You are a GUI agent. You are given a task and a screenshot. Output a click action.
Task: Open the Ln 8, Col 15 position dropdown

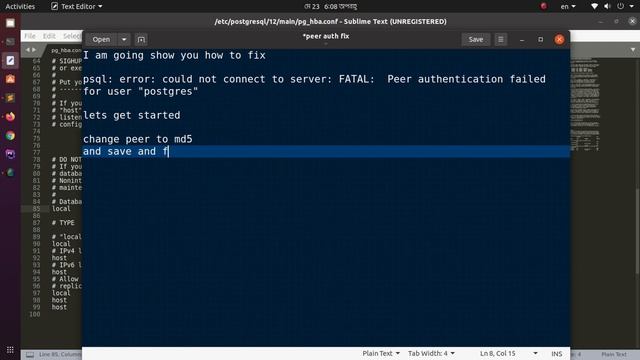click(509, 353)
